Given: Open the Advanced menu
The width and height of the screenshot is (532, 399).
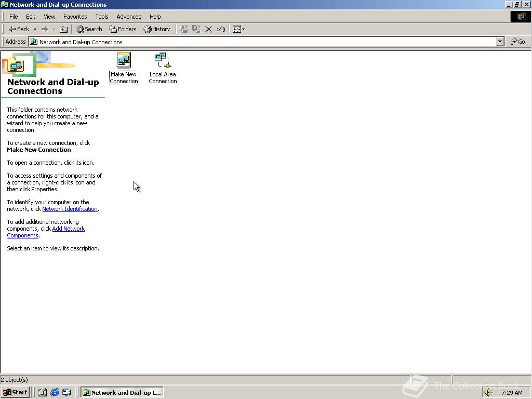Looking at the screenshot, I should (x=129, y=17).
